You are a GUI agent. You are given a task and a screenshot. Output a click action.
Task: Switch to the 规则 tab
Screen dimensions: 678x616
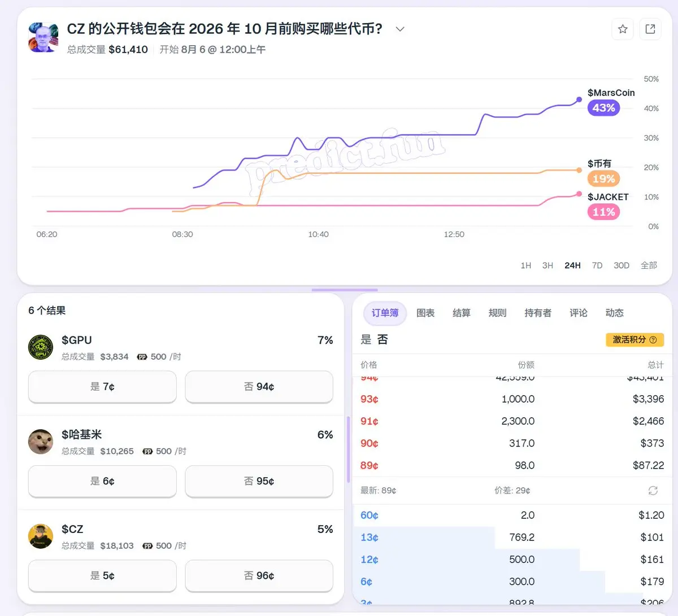coord(497,313)
